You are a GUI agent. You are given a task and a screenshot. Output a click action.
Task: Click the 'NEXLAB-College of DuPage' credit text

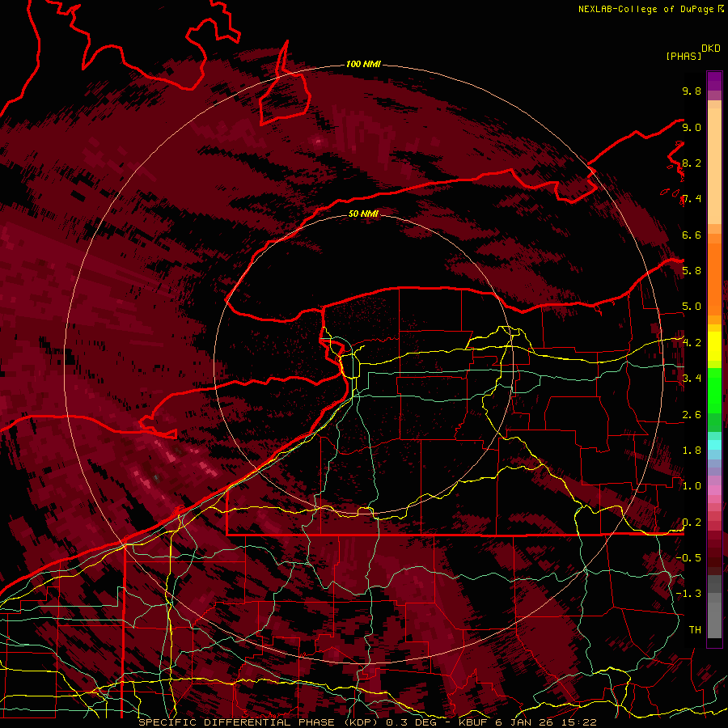pos(647,9)
